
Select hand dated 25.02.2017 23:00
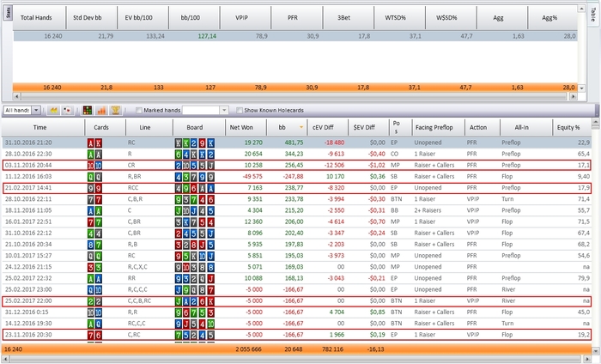coord(297,289)
